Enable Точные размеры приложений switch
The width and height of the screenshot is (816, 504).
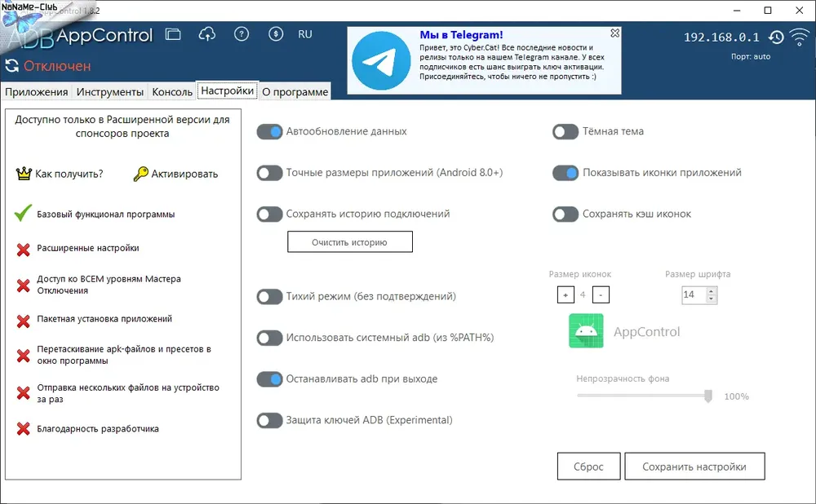269,173
